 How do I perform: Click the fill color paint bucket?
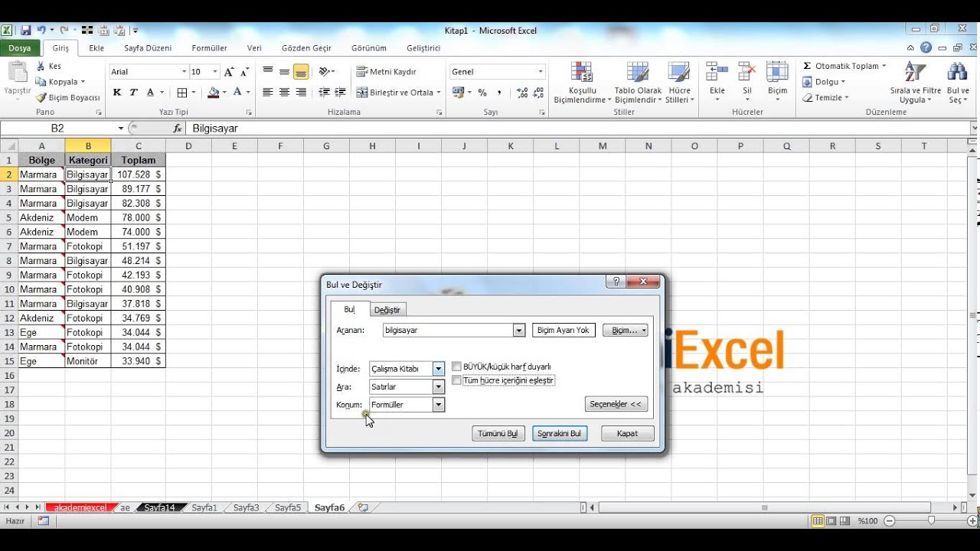214,93
